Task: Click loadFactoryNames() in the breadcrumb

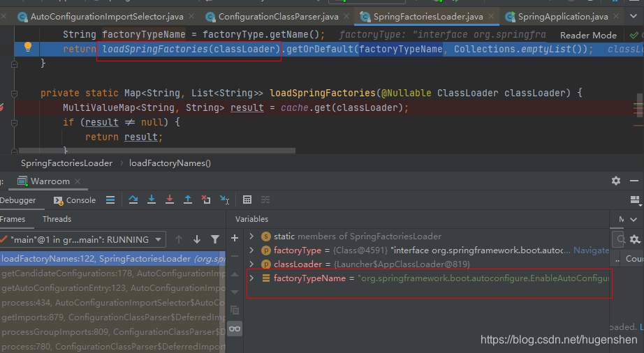Action: click(x=170, y=163)
